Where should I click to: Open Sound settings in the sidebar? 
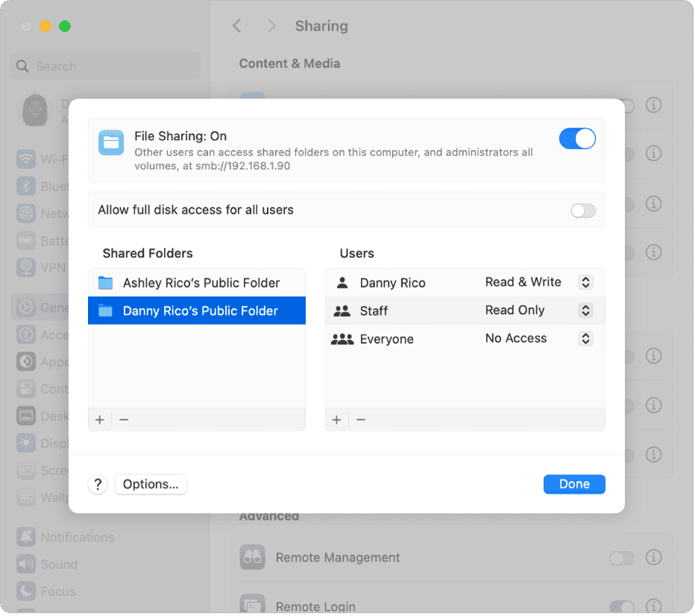(48, 564)
